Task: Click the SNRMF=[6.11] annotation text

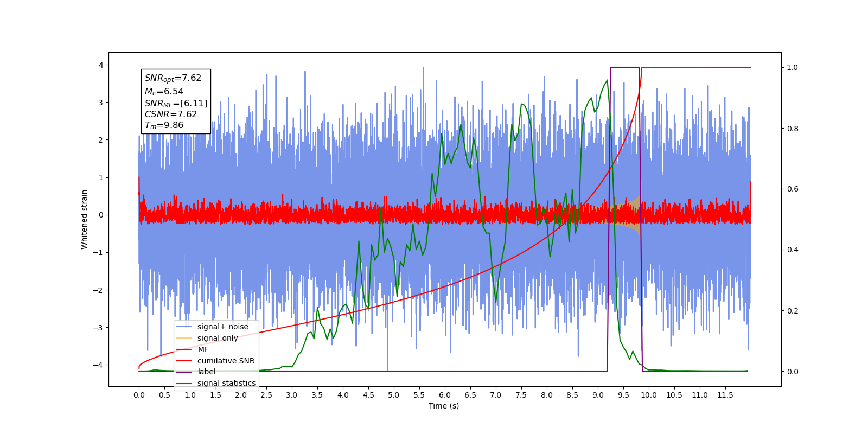Action: click(176, 103)
